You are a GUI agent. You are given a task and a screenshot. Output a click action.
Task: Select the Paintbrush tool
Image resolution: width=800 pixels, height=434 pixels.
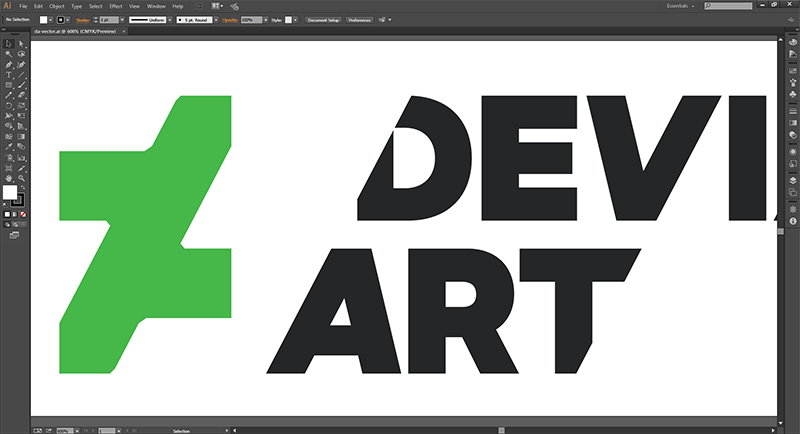point(21,85)
